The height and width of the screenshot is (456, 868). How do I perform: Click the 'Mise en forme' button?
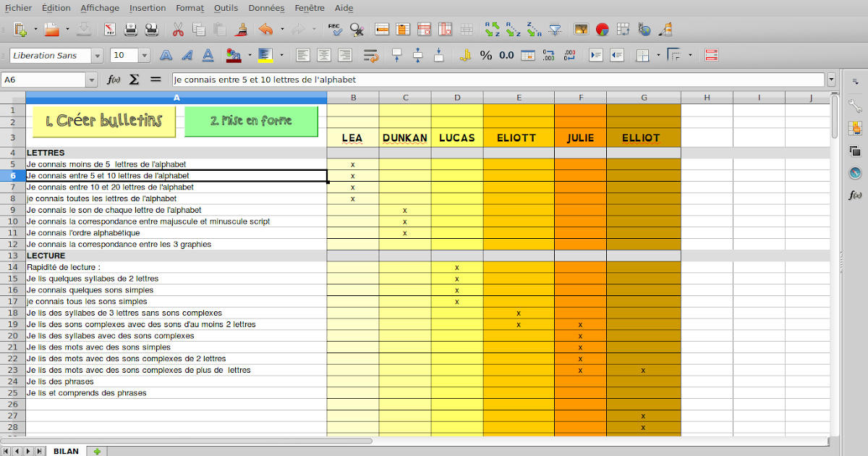251,121
